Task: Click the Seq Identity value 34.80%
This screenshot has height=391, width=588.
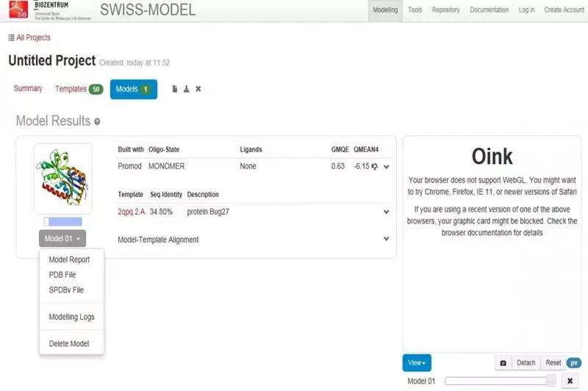Action: (x=161, y=212)
